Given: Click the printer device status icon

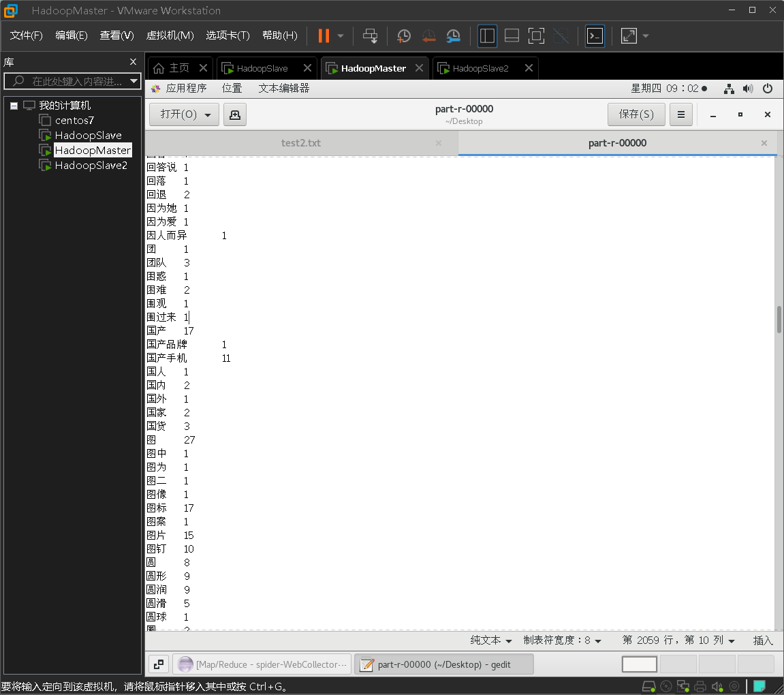Looking at the screenshot, I should point(700,687).
